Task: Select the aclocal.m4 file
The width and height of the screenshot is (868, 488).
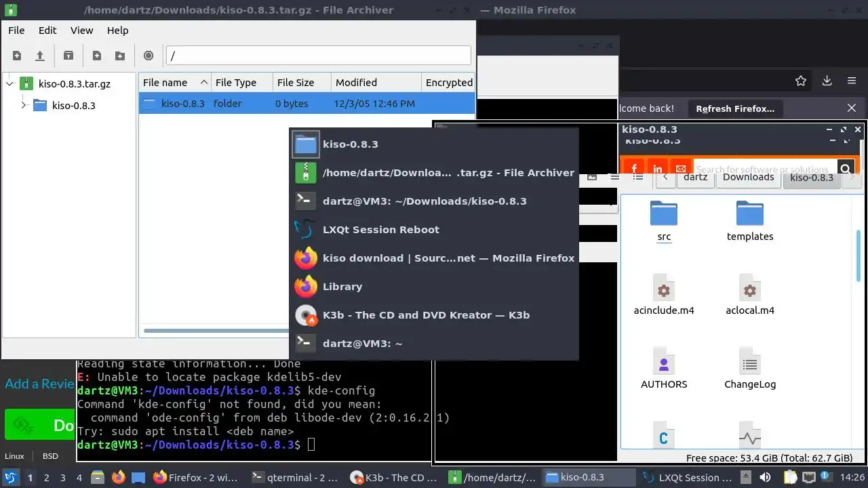Action: click(x=750, y=295)
